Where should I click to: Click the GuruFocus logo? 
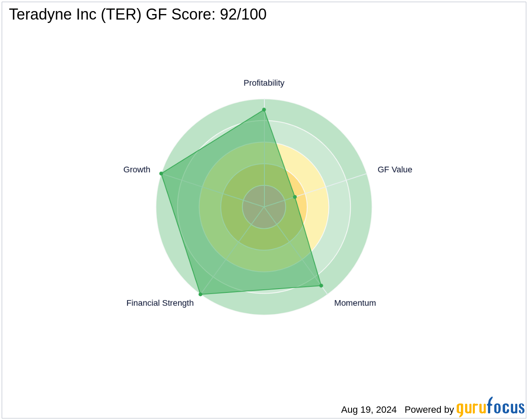(490, 408)
